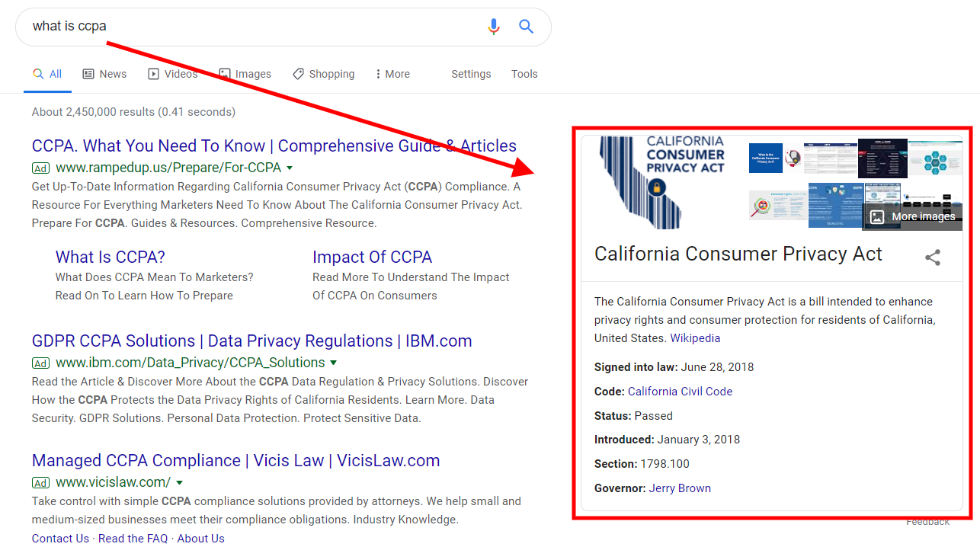Open the Wikipedia link in knowledge panel
The image size is (980, 547).
(x=695, y=338)
